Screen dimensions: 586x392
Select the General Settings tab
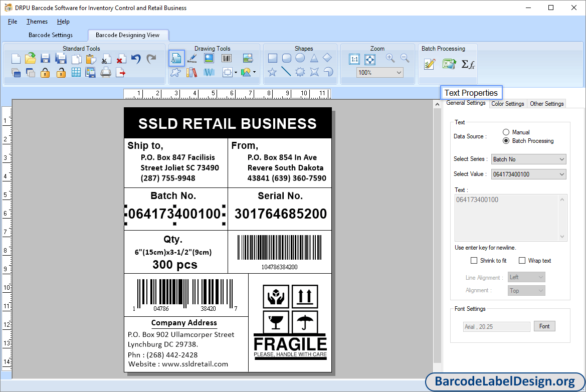tap(466, 103)
